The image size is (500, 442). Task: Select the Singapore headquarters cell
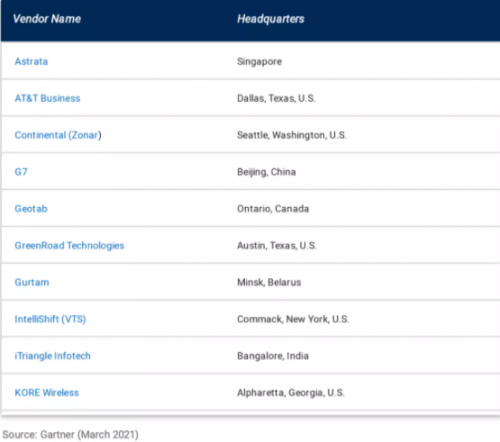pos(259,62)
